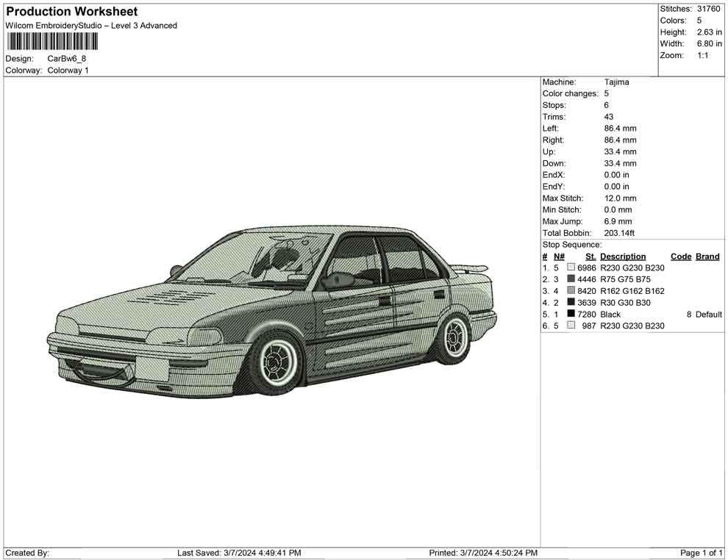Click the Production Worksheet title
This screenshot has width=728, height=560.
tap(70, 12)
